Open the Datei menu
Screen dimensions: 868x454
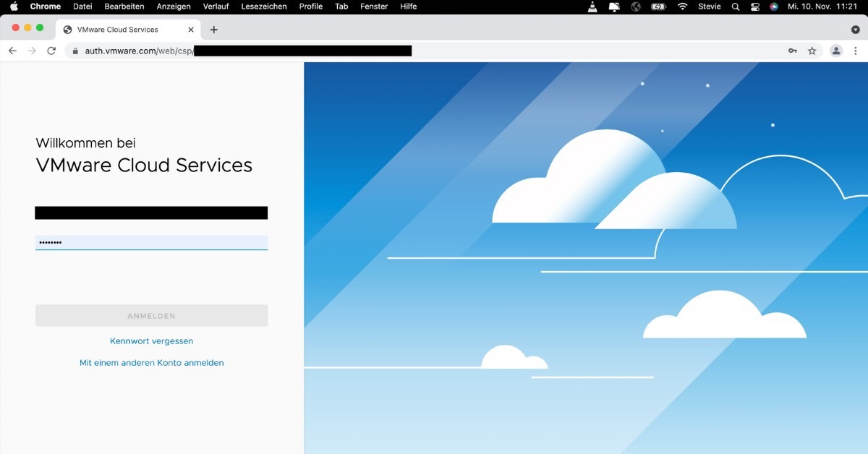tap(82, 7)
